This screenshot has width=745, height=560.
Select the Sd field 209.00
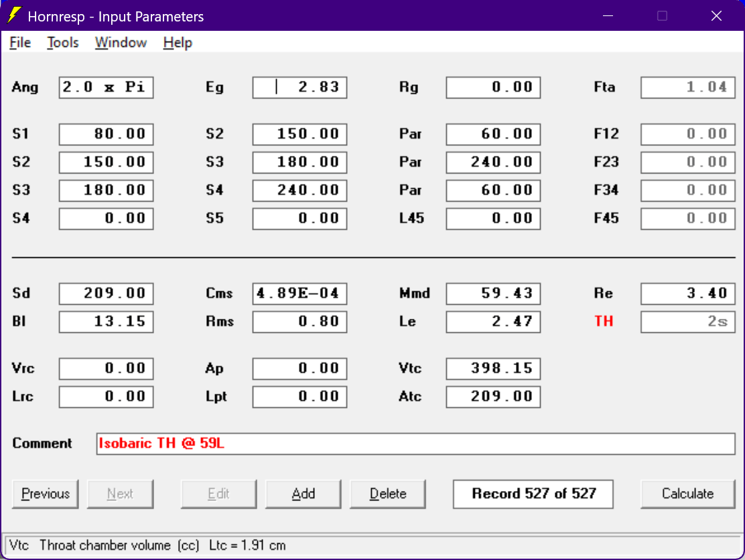click(x=106, y=293)
